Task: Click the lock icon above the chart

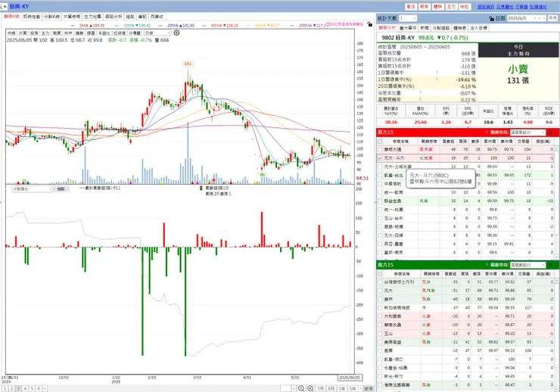Action: coord(369,25)
